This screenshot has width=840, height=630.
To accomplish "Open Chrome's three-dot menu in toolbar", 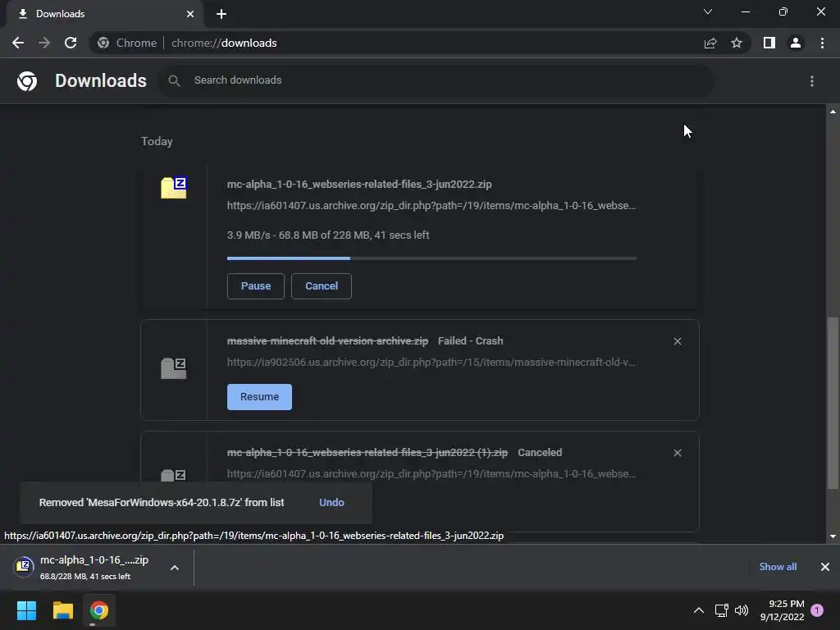I will tap(822, 43).
